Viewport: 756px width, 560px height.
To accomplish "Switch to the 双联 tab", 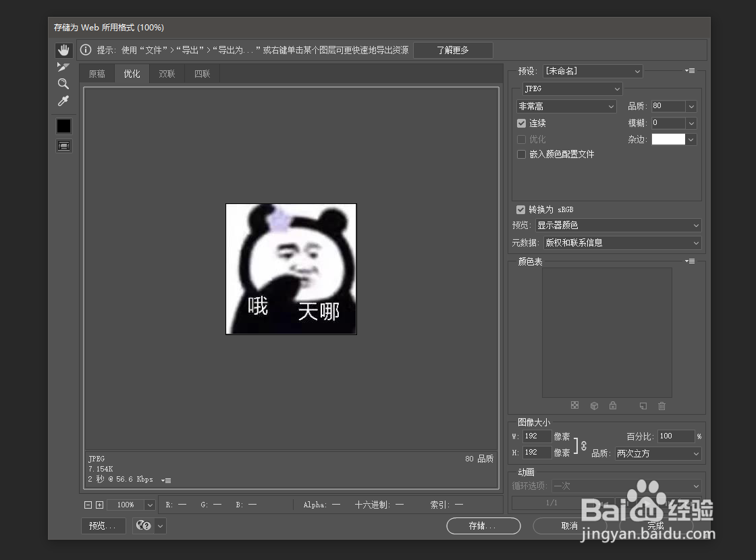I will point(167,74).
